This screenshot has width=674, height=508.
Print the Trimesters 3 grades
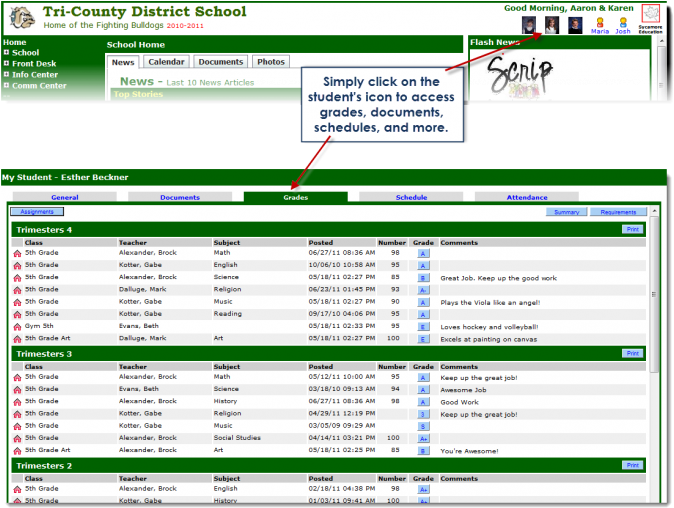(632, 353)
